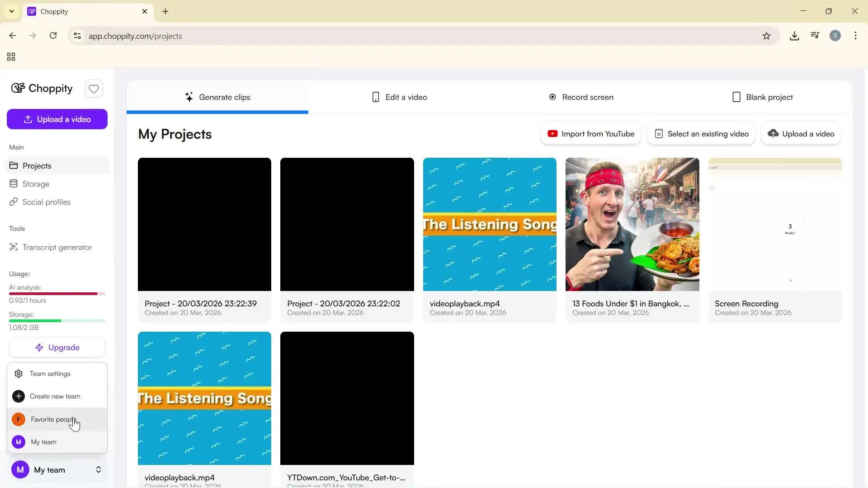Open the browser downloads icon
The width and height of the screenshot is (868, 488).
794,36
